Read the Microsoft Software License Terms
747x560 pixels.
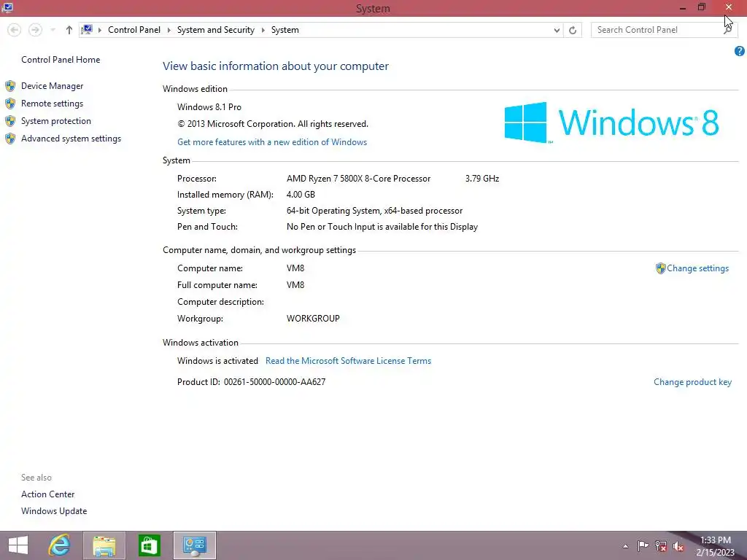coord(348,361)
